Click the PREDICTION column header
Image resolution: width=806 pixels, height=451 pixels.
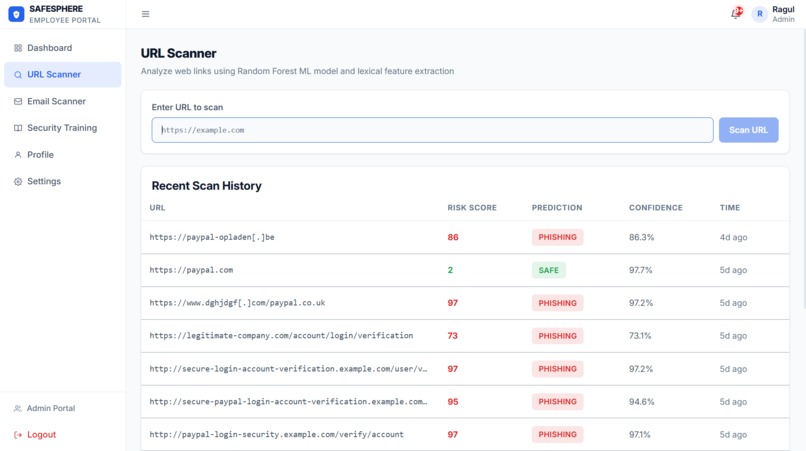coord(557,208)
